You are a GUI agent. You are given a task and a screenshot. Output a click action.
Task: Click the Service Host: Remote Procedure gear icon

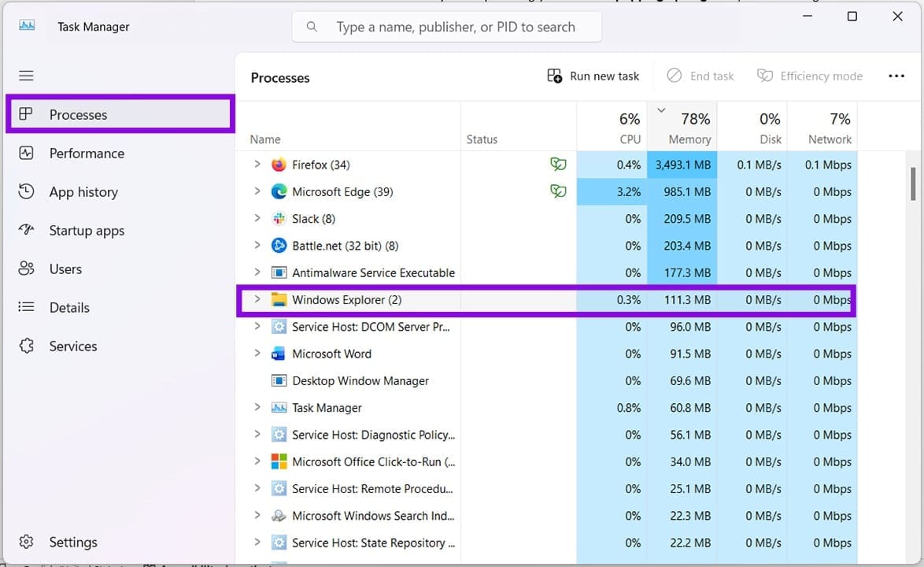point(279,488)
